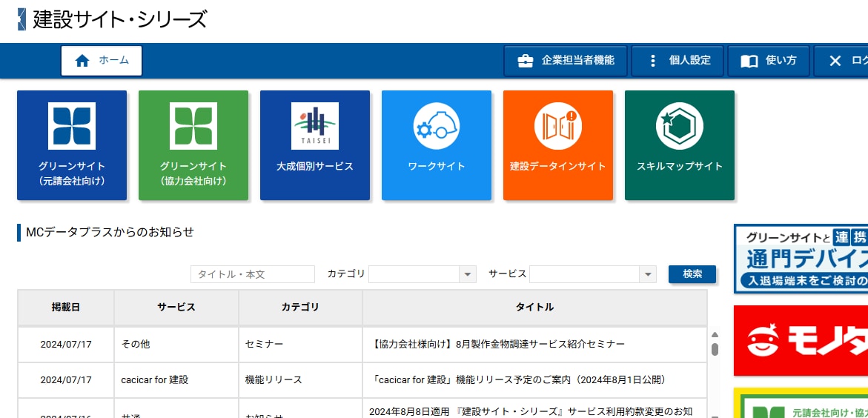Viewport: 868px width, 418px height.
Task: Open the 通門デバイス banner
Action: pos(801,259)
